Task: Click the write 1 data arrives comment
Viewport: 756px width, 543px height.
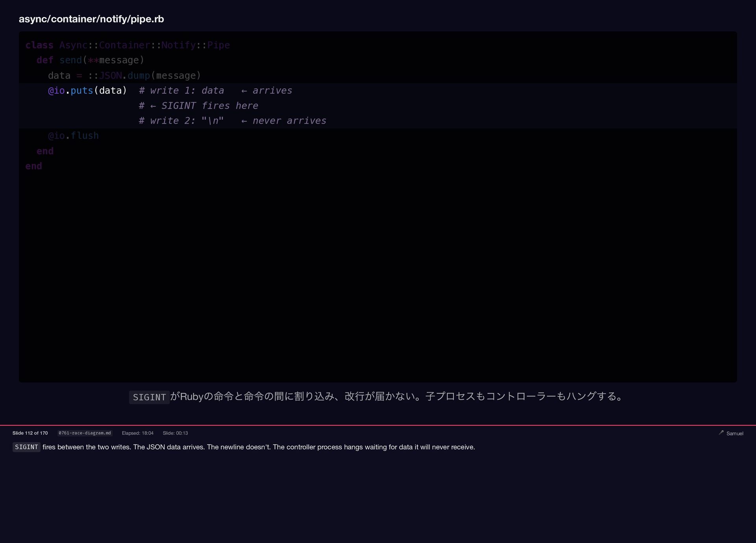Action: pos(215,90)
